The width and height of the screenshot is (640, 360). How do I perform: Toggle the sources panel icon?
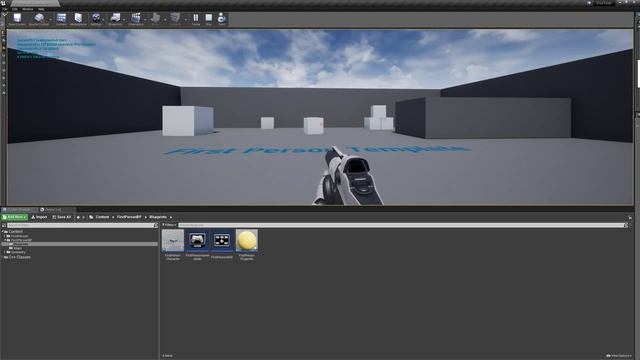[4, 225]
